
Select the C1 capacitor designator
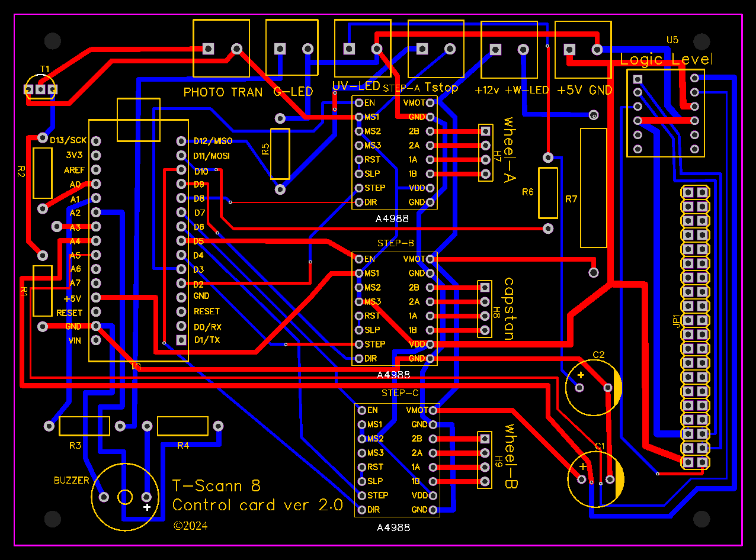point(600,446)
